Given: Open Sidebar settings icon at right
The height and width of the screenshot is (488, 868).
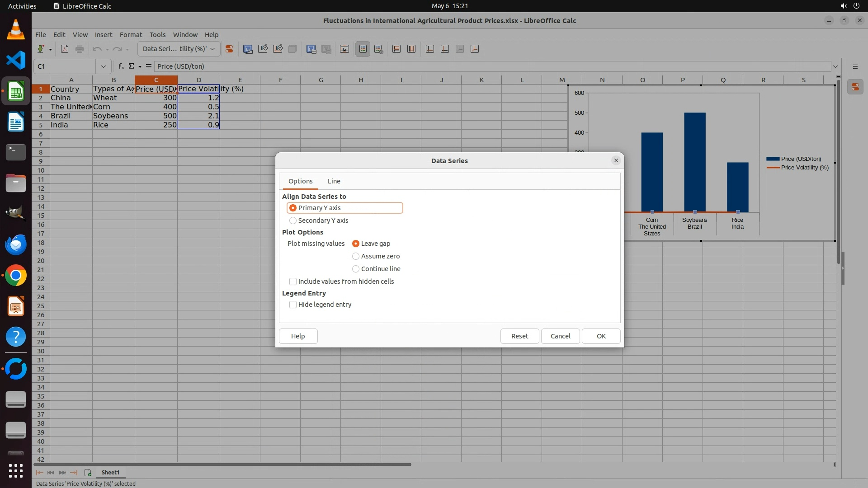Looking at the screenshot, I should click(x=855, y=66).
